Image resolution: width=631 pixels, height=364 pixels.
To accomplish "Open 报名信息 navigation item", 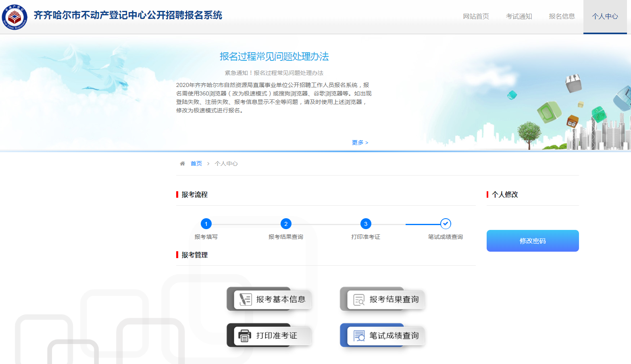I will click(x=562, y=17).
